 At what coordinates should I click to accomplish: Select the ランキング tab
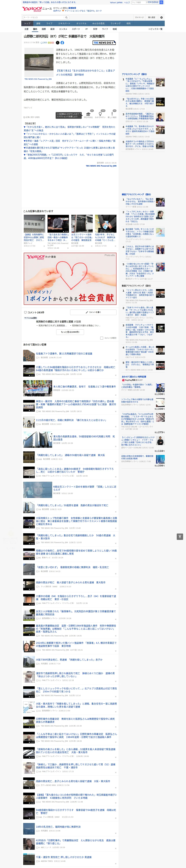pos(115,24)
